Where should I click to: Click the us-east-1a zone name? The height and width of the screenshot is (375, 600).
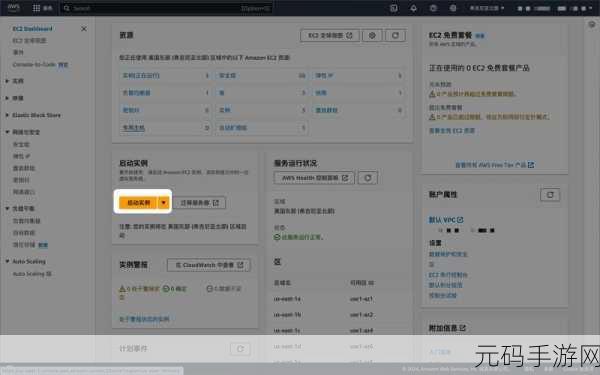click(287, 298)
